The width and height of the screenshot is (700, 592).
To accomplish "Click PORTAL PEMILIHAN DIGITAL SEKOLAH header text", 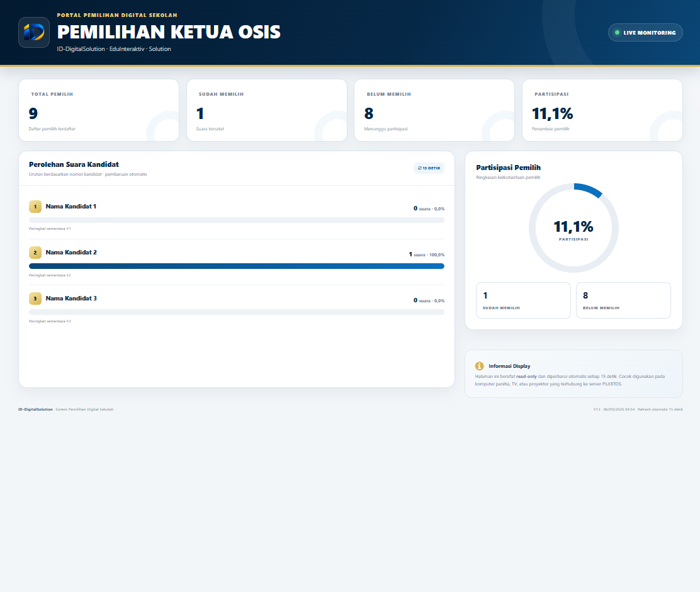I will point(117,15).
